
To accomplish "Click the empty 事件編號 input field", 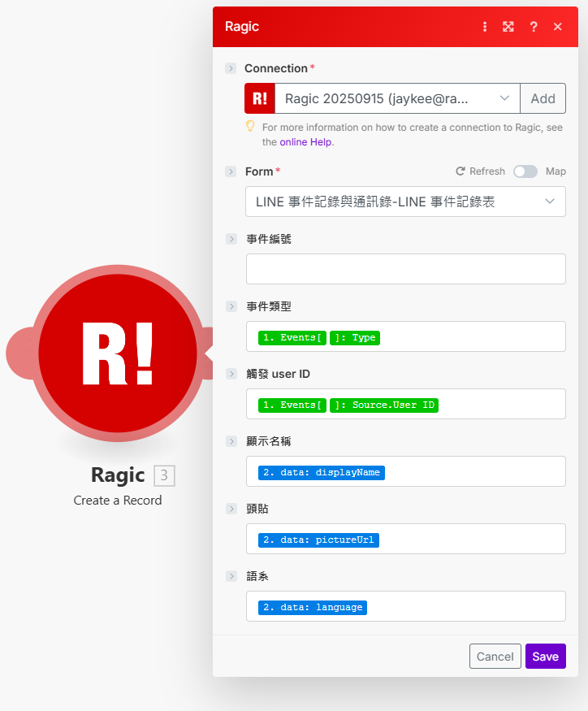I will click(x=406, y=269).
